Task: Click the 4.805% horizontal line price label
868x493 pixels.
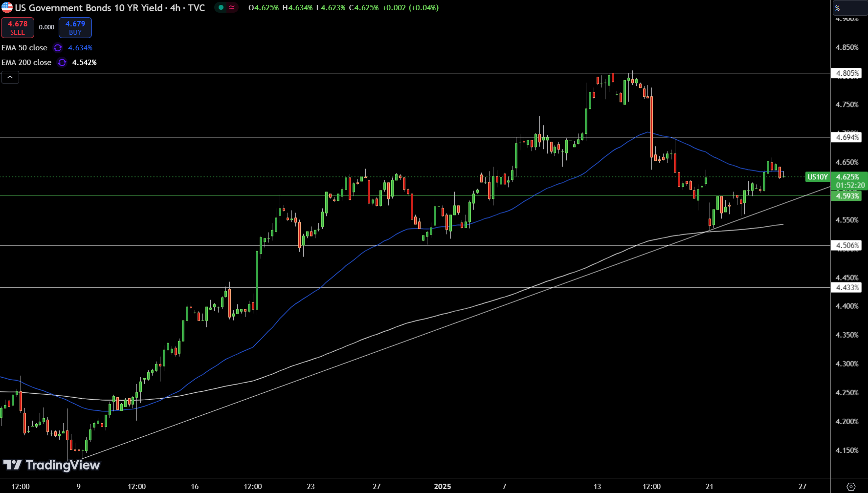Action: click(847, 73)
